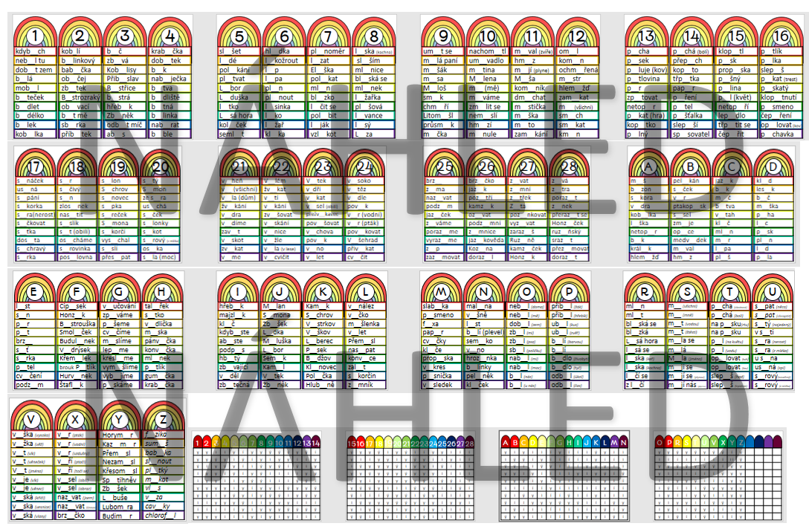
Task: Click the word 'prop_ska' in card 15
Action: pyautogui.click(x=734, y=70)
